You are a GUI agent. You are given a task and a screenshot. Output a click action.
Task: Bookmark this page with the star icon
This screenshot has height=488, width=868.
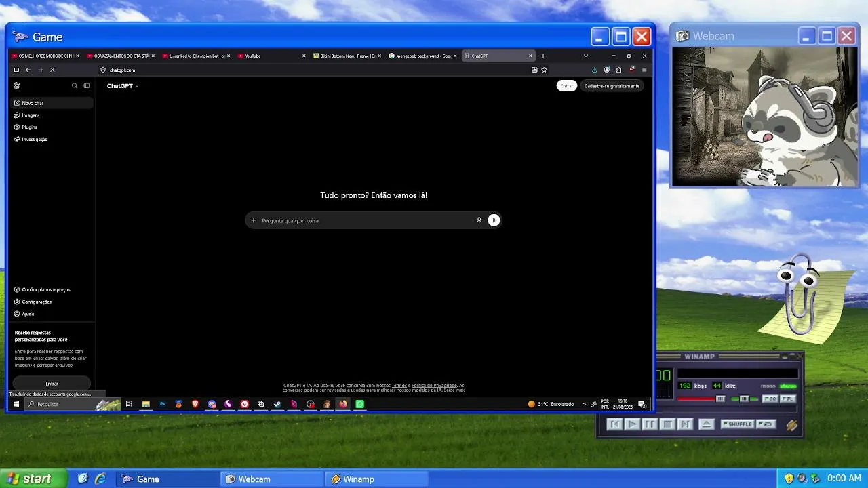[x=544, y=70]
